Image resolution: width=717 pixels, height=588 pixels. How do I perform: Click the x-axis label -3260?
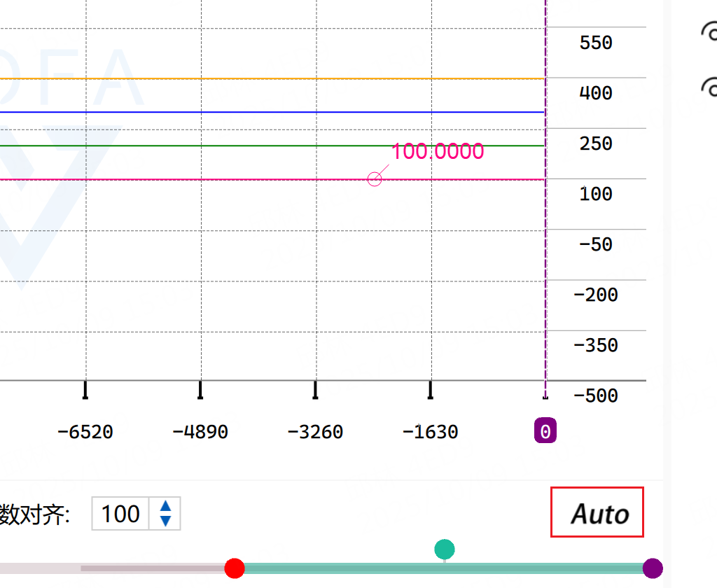[x=315, y=432]
